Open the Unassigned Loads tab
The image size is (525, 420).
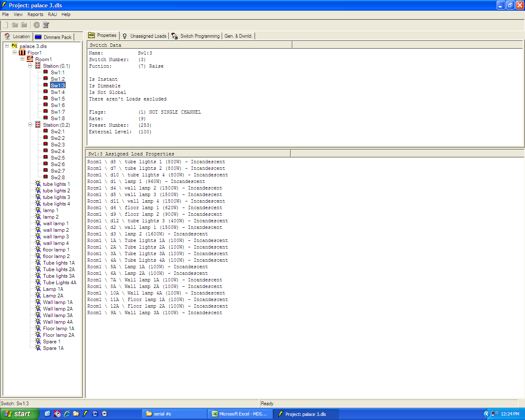tap(144, 36)
